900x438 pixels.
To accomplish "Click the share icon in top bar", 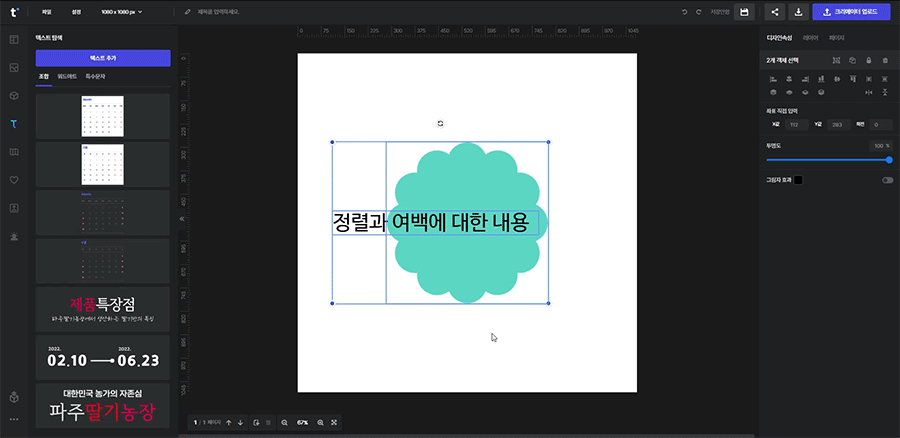I will click(774, 12).
